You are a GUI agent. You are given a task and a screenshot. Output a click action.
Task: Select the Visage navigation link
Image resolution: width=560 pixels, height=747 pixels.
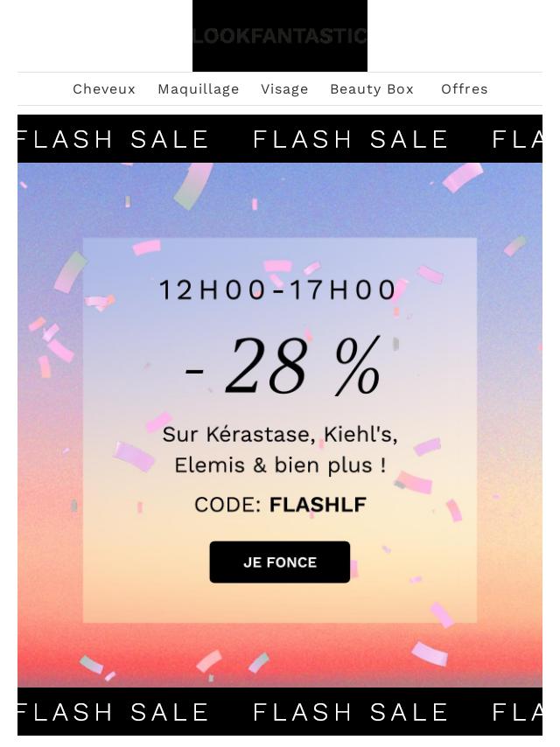(284, 89)
